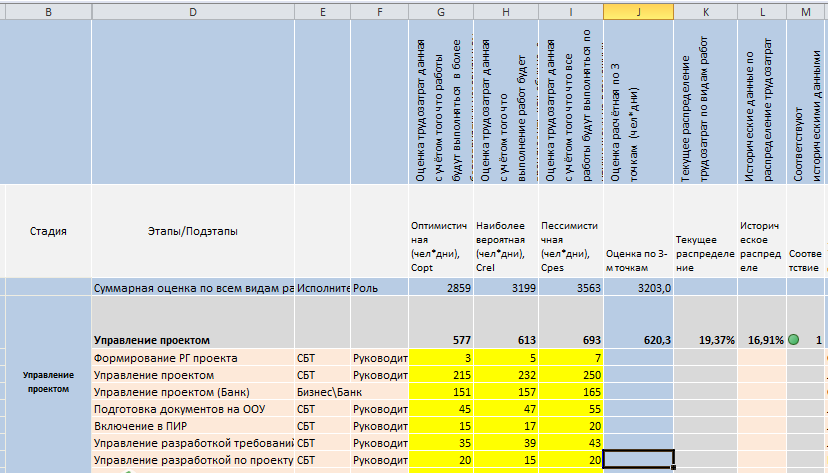This screenshot has width=828, height=473.
Task: Click the 'Этапы/Подэтапы' header cell
Action: tap(193, 231)
